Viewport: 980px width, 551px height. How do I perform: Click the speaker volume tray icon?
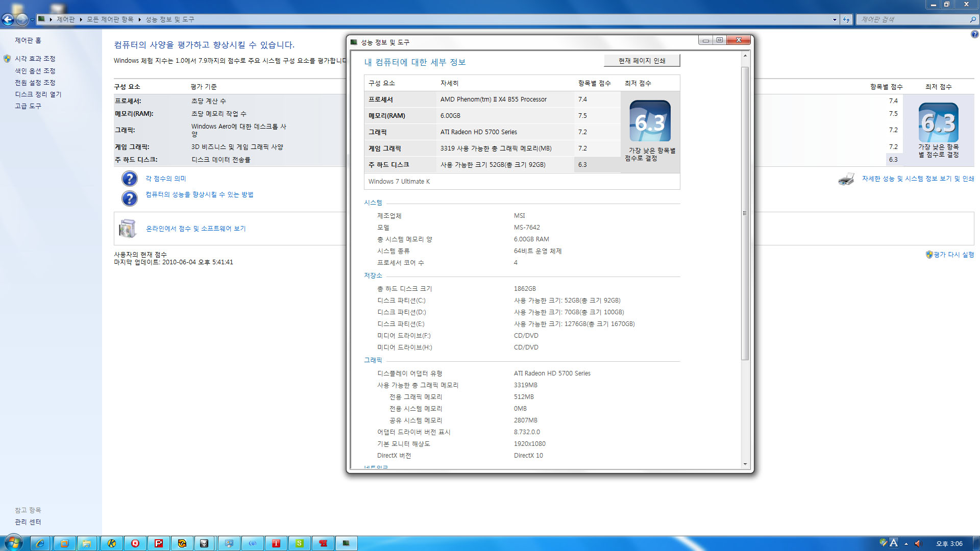point(918,543)
